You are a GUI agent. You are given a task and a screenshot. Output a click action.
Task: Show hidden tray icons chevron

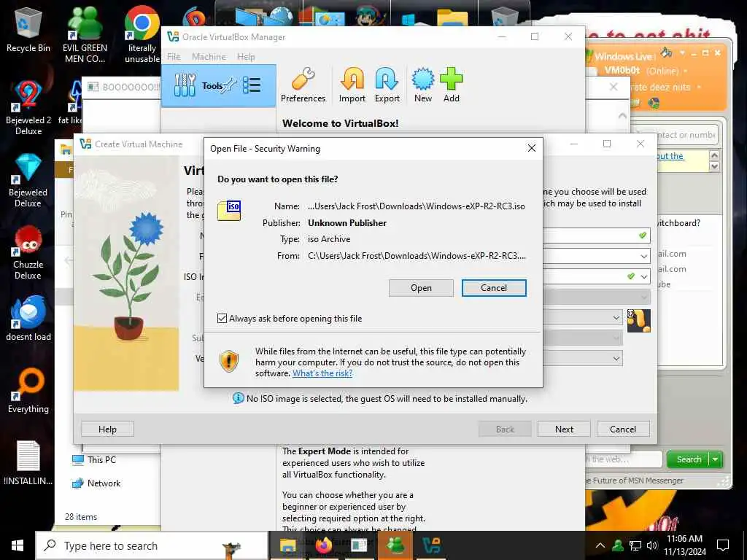(600, 545)
